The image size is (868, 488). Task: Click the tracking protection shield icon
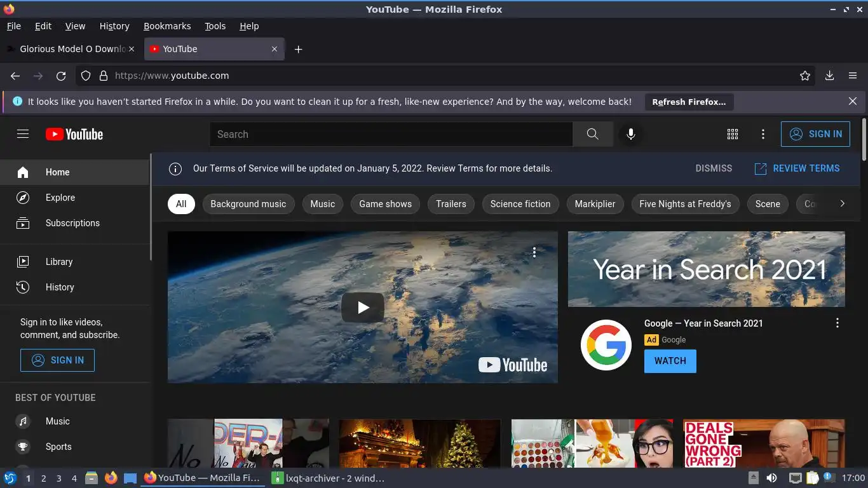pos(86,76)
